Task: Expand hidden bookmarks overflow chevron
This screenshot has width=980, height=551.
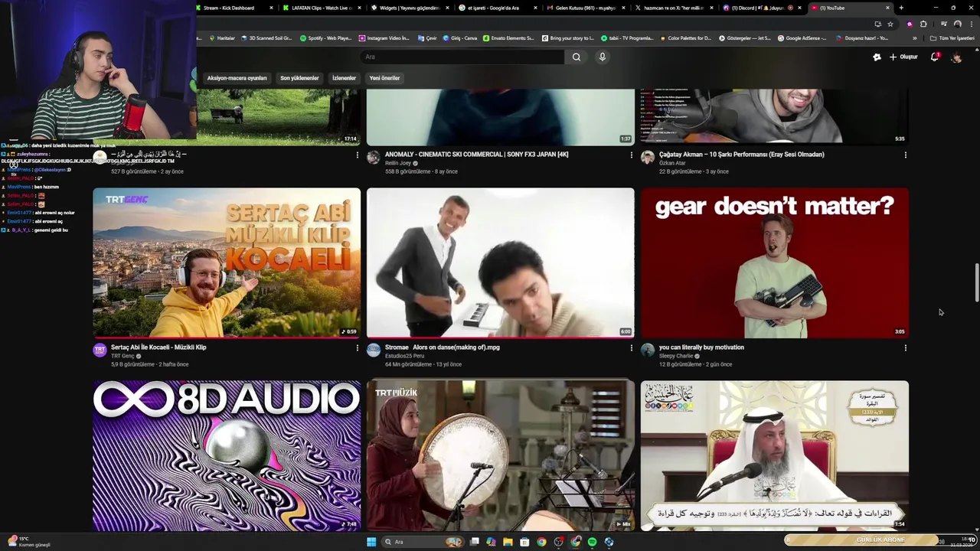Action: tap(914, 37)
